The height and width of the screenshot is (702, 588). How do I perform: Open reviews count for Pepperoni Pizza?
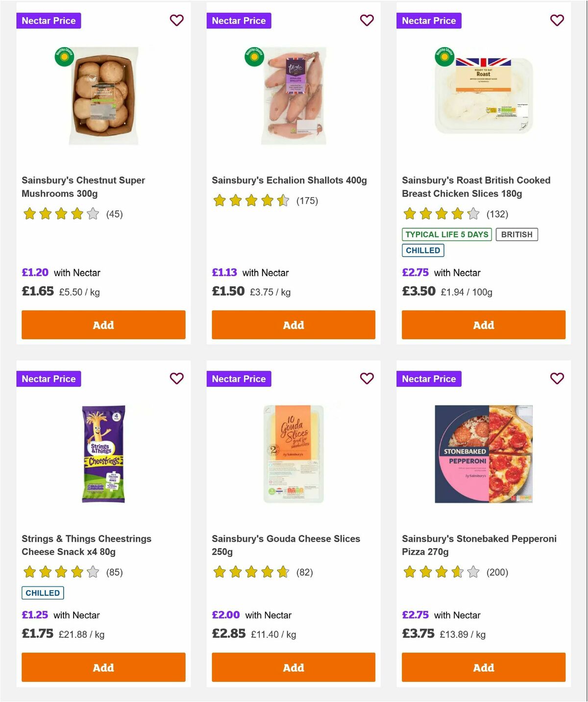[496, 572]
